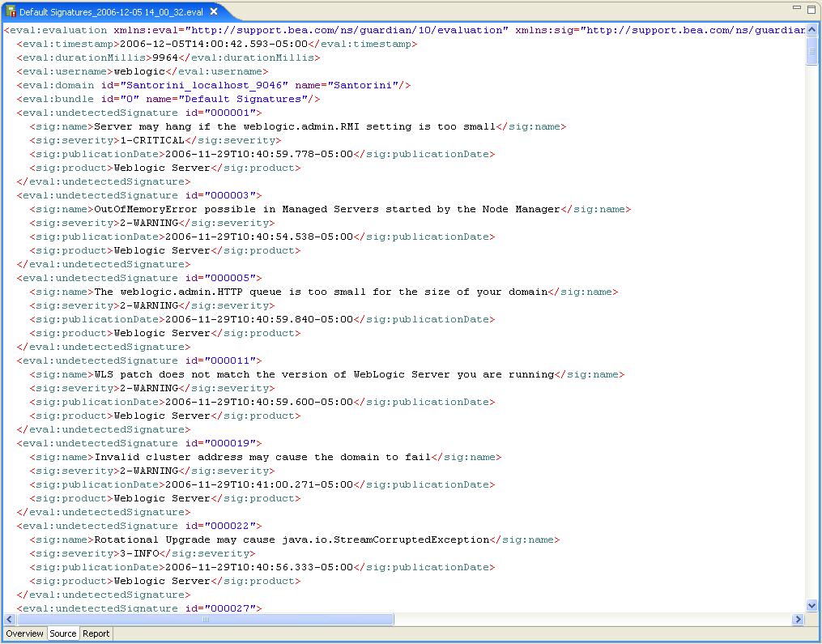Click text "OutOfMemoryError possible in Managed Servers"
Viewport: 822px width, 644px height.
tap(236, 209)
